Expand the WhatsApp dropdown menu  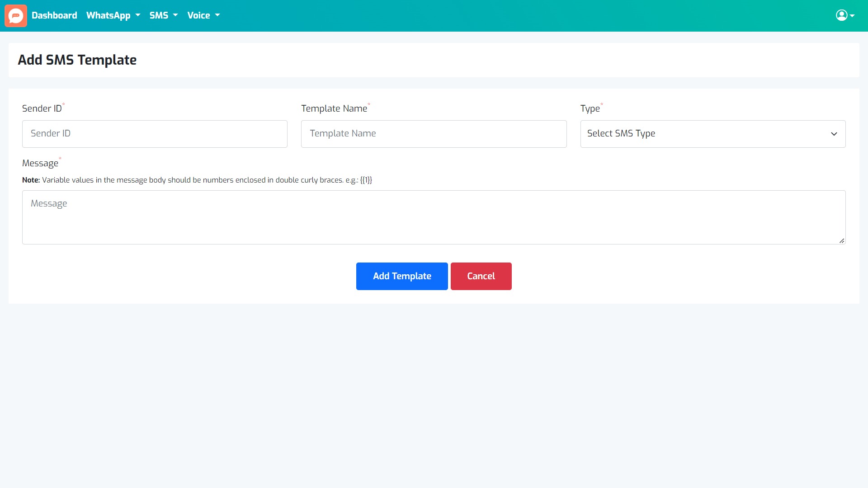(x=113, y=15)
